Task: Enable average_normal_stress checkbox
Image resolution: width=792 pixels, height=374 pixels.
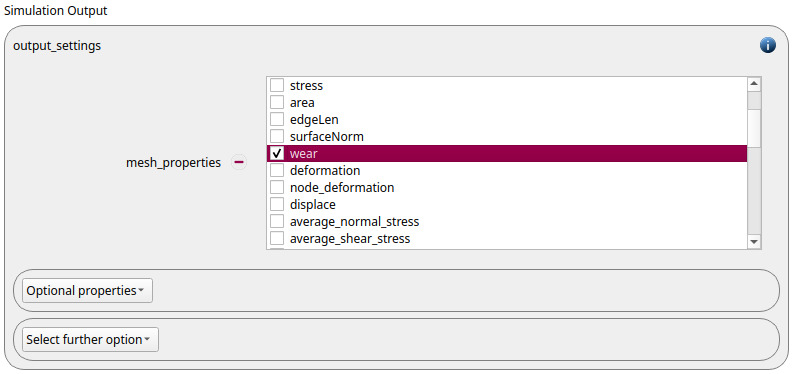Action: [x=277, y=221]
